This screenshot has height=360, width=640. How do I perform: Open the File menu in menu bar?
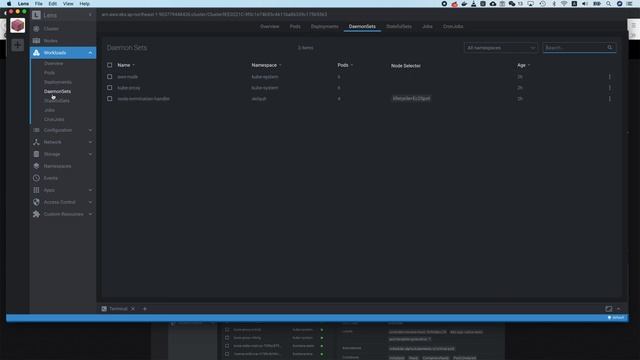pyautogui.click(x=39, y=4)
